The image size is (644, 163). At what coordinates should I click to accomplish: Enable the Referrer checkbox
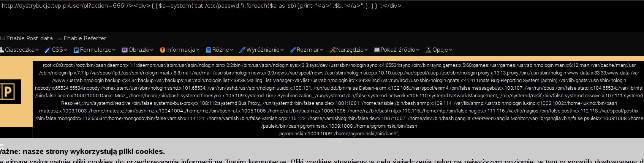60,38
